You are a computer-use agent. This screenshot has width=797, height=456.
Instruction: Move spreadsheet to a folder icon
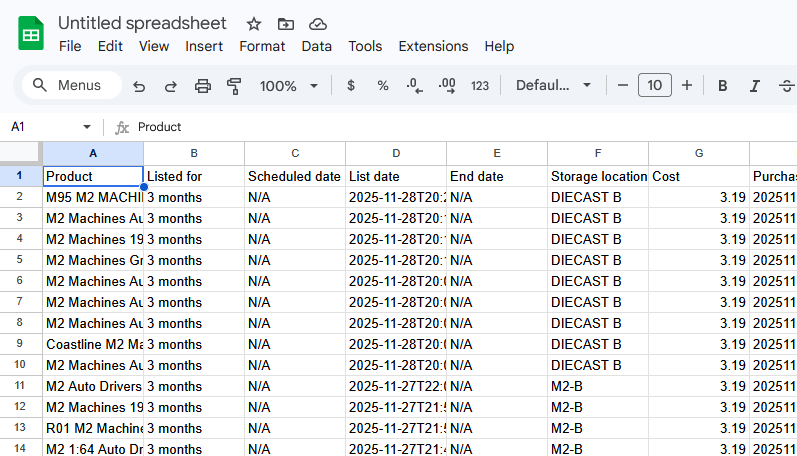286,24
